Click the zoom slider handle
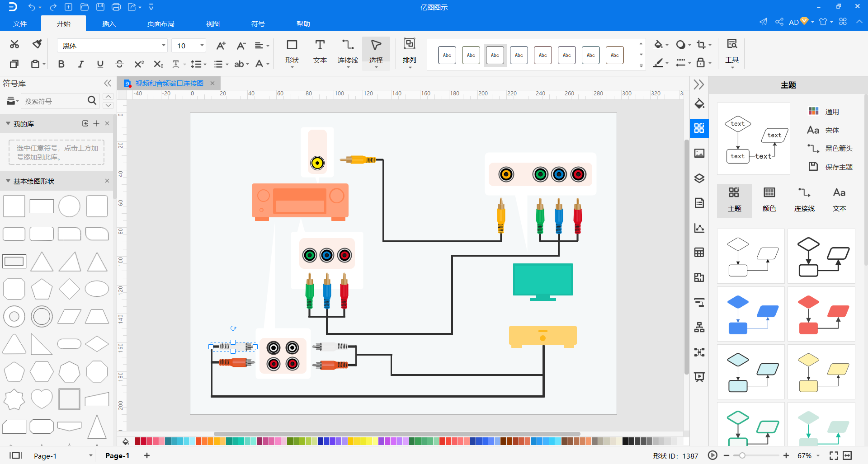 click(742, 455)
